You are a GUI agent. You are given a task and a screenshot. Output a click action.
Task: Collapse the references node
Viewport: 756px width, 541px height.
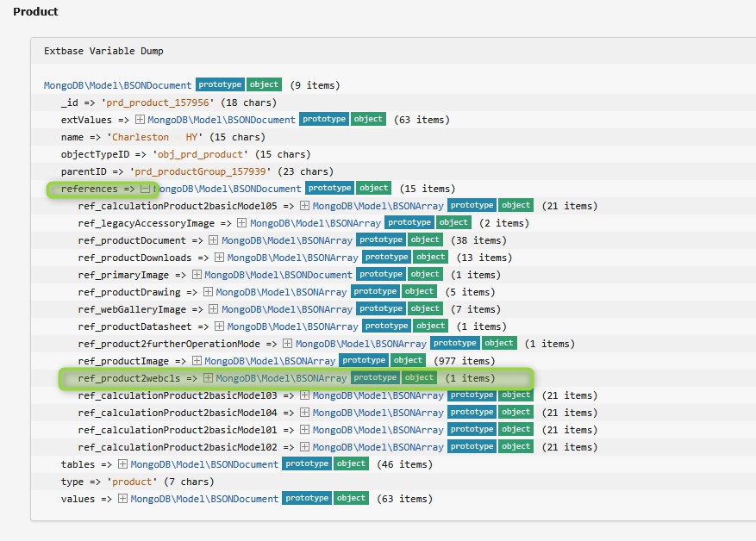coord(146,189)
